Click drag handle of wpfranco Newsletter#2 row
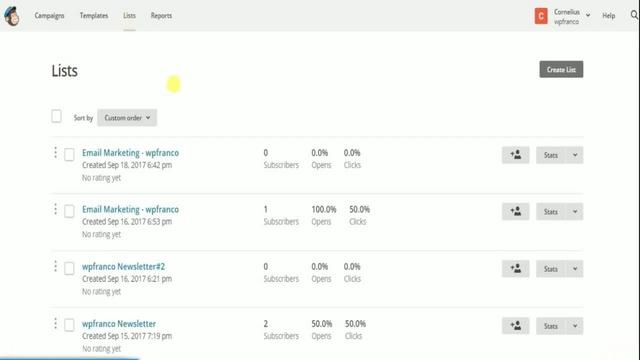640x360 pixels. pos(56,267)
